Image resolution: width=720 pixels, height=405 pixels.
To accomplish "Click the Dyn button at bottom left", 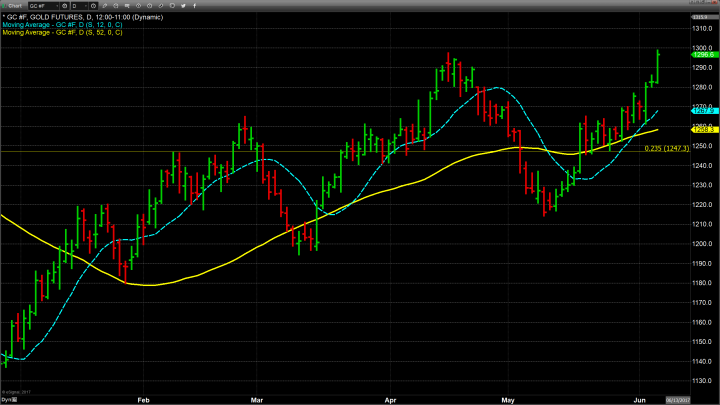I will (x=6, y=400).
